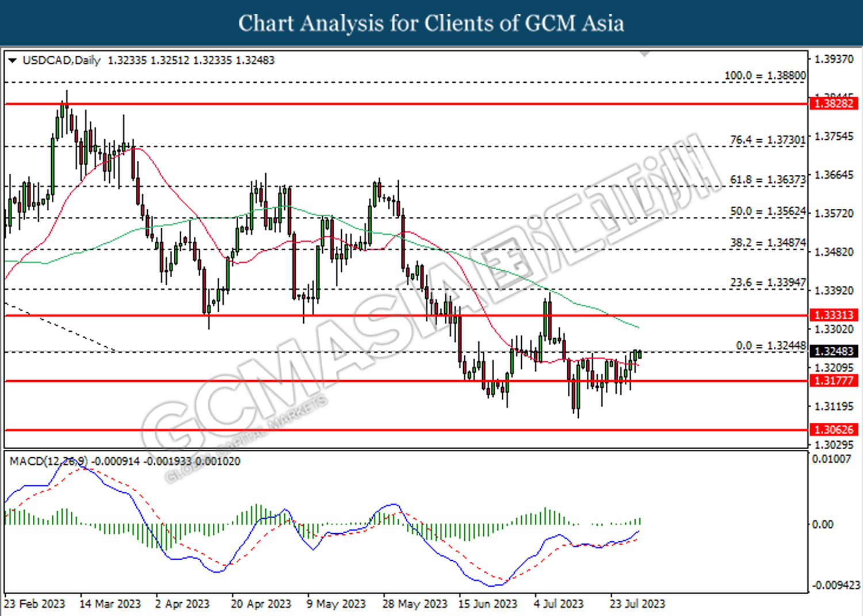863x616 pixels.
Task: Click the 1.34820 price axis value
Action: 834,251
